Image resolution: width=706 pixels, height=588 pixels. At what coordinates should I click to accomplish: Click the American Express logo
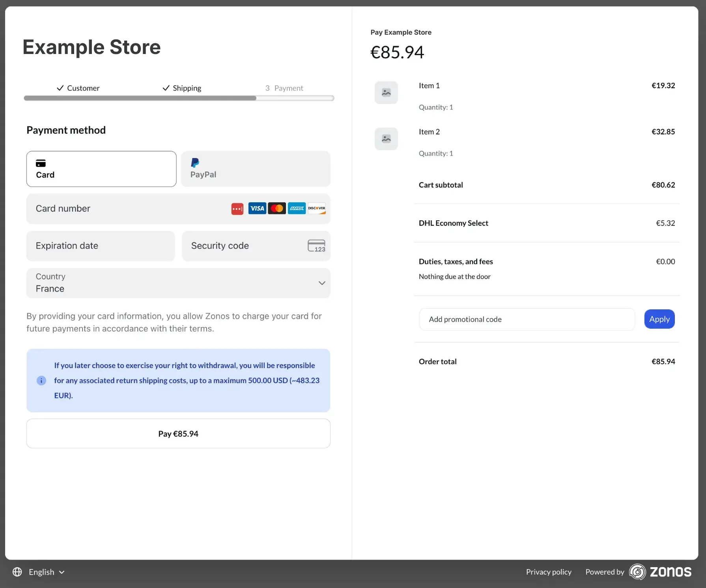(297, 208)
